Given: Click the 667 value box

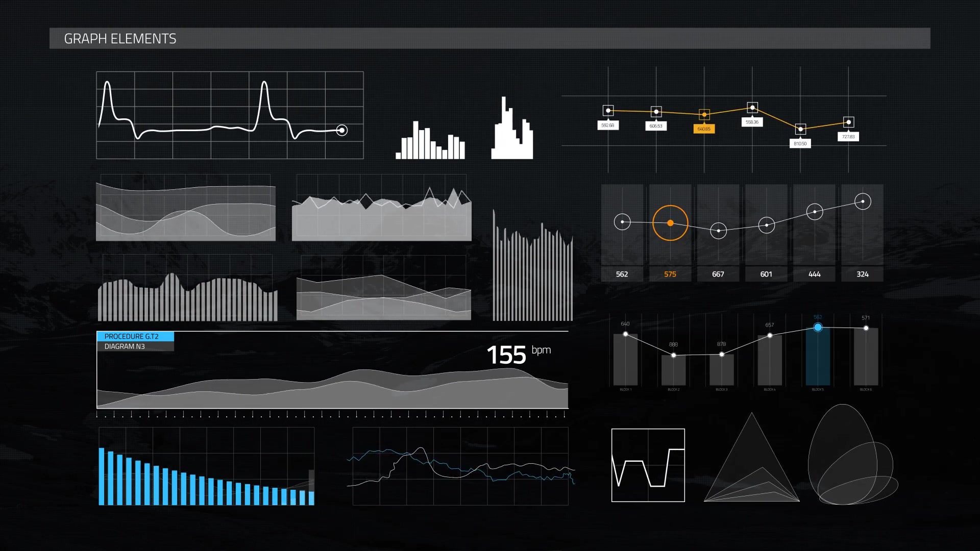Looking at the screenshot, I should (718, 274).
